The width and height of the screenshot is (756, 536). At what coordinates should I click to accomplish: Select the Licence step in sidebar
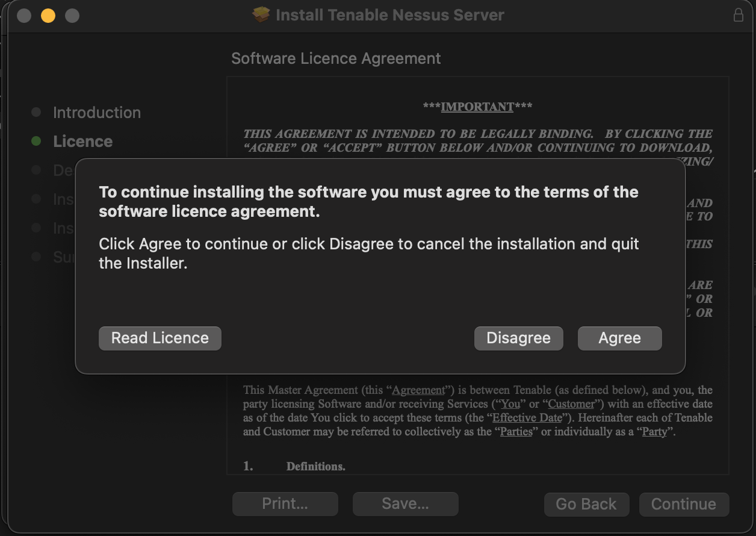[x=82, y=142]
